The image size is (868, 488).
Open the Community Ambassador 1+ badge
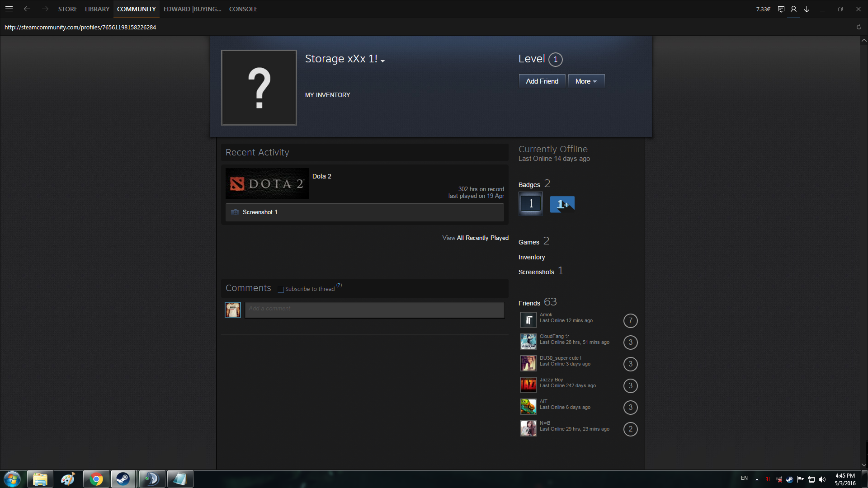562,204
